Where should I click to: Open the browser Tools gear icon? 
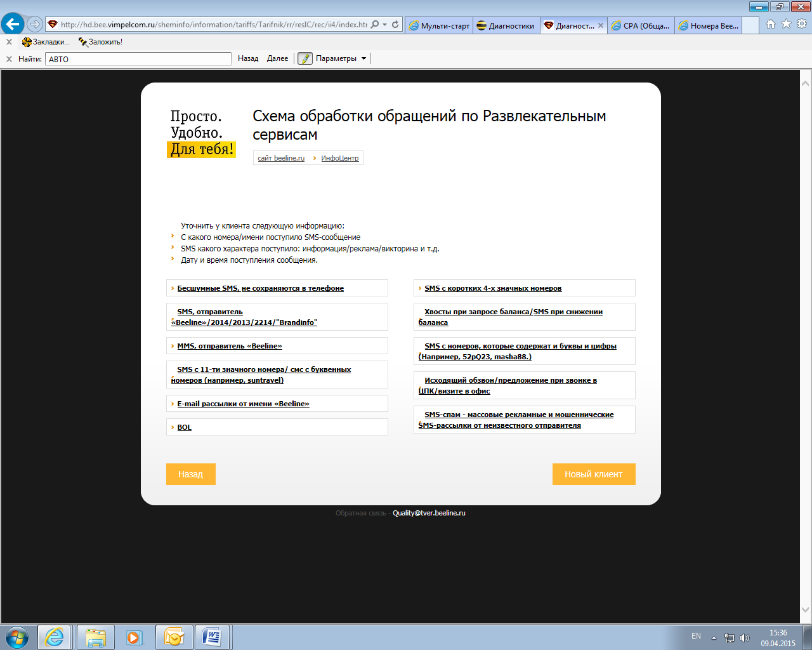[802, 24]
